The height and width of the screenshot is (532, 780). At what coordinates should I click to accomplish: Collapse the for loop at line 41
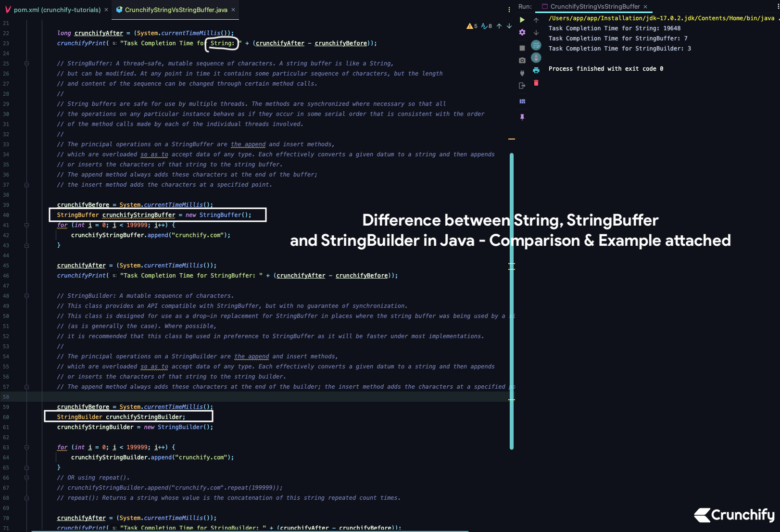pyautogui.click(x=26, y=225)
